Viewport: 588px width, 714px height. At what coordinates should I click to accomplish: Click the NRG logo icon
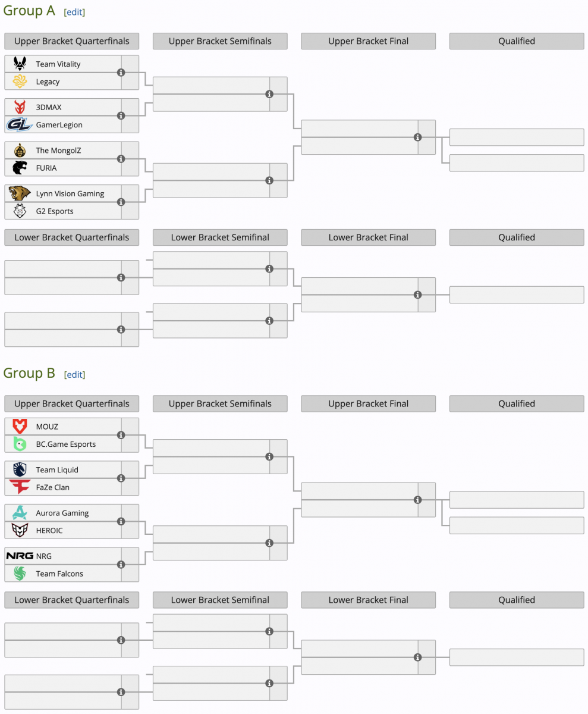(x=20, y=556)
